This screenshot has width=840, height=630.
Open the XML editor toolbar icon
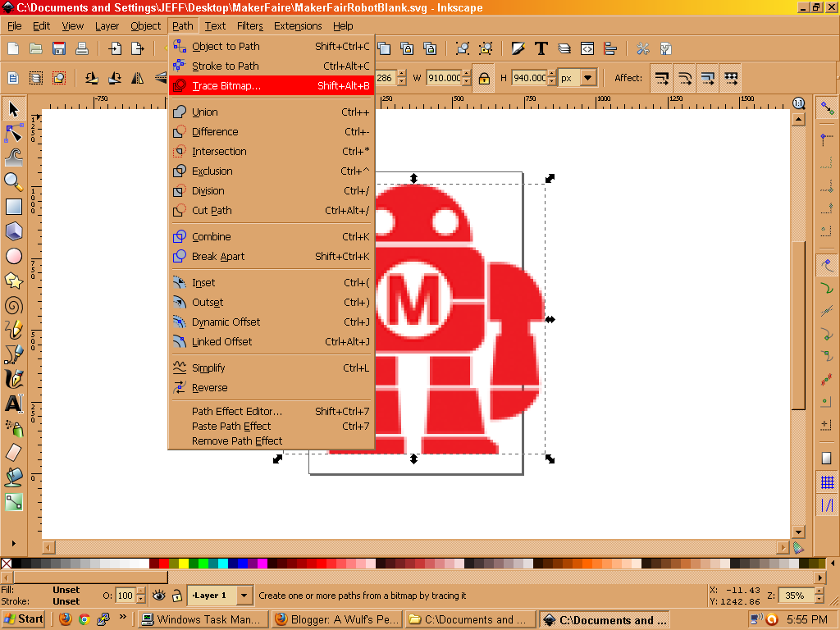(x=587, y=48)
